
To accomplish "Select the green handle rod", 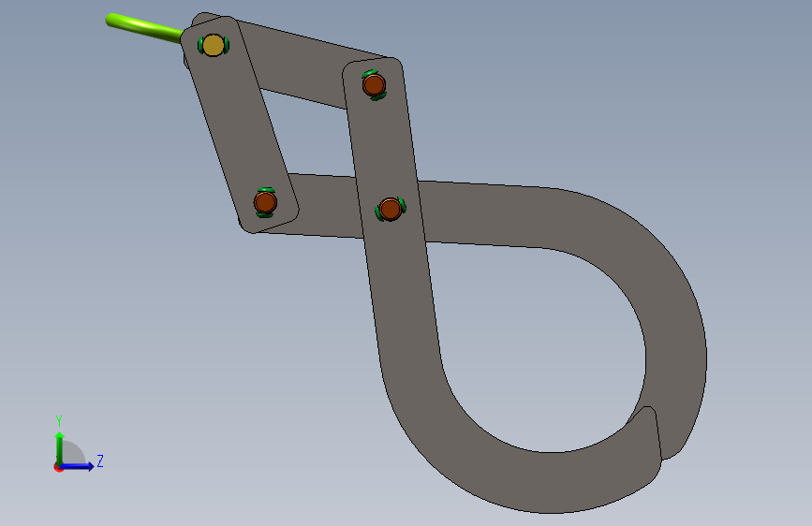I will [143, 28].
